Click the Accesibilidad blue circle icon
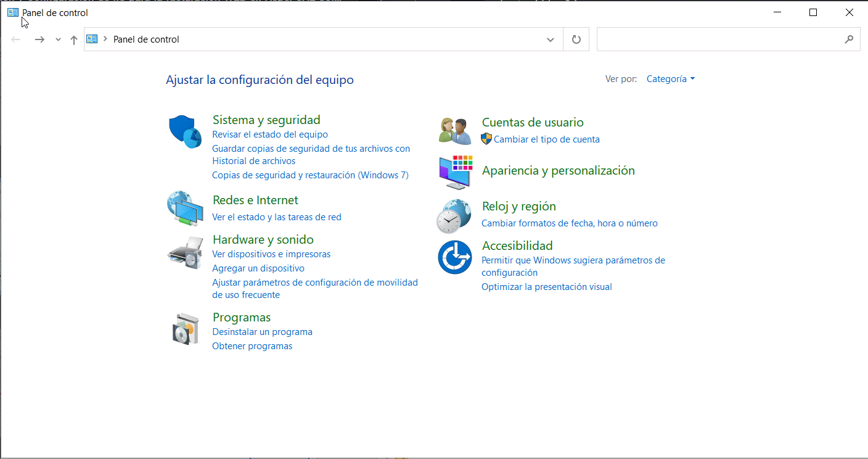 click(x=455, y=257)
